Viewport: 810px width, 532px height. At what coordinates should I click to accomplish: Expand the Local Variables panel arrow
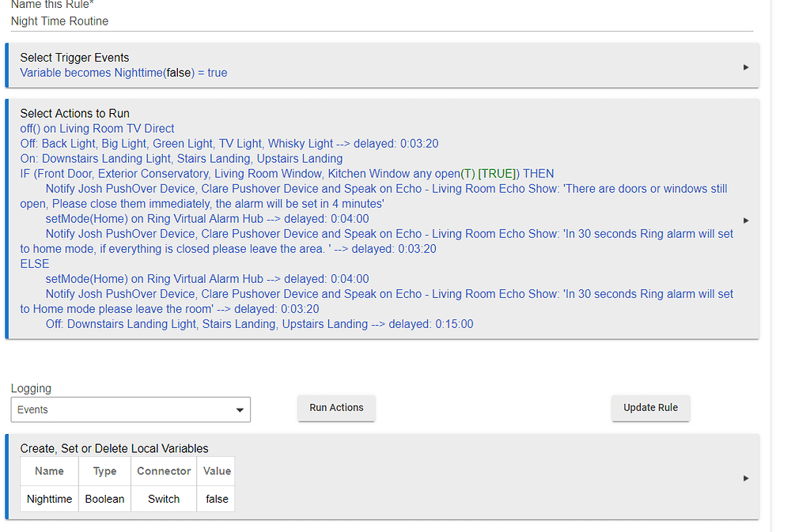point(745,478)
